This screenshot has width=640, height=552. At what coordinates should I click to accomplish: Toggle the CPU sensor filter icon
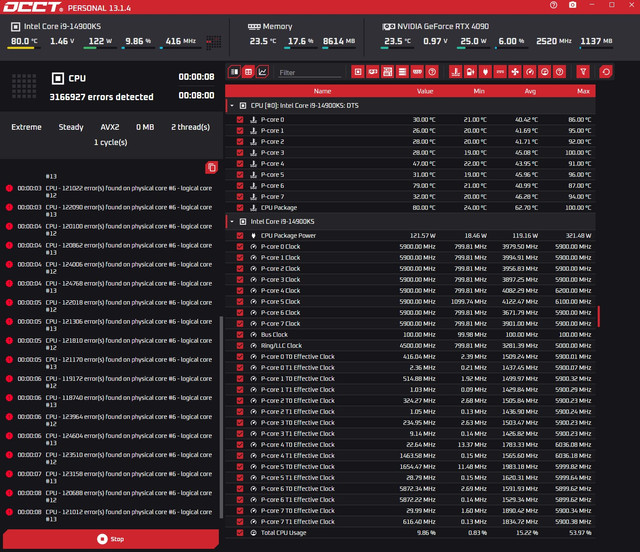tap(358, 72)
